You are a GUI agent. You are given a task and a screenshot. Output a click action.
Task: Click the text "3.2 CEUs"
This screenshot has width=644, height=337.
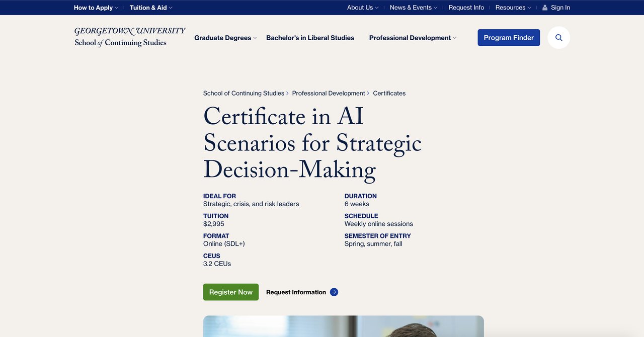[217, 264]
